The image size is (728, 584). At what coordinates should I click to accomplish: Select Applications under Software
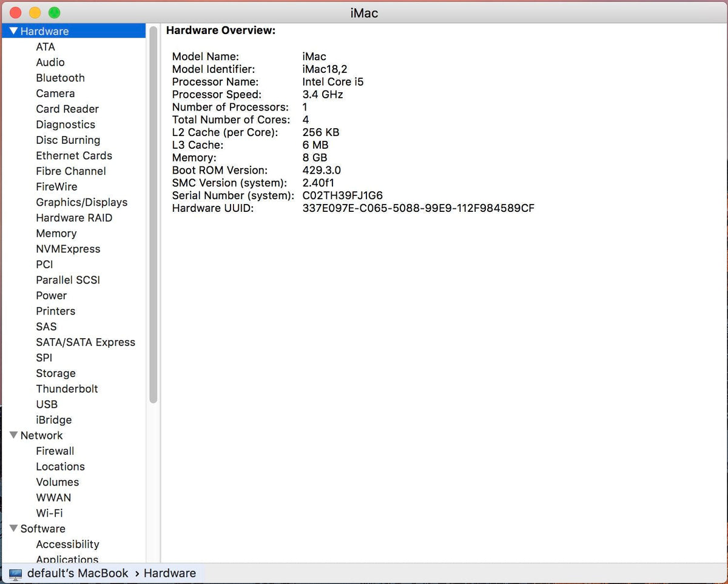[x=67, y=560]
